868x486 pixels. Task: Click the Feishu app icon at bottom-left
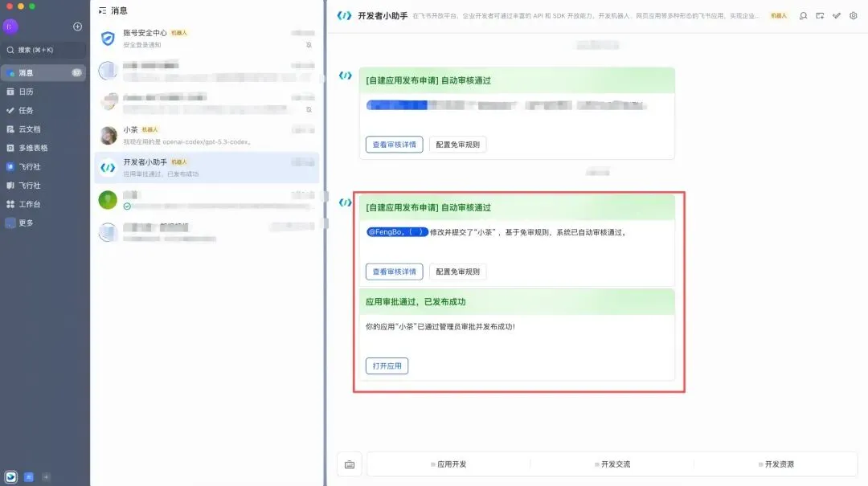11,476
